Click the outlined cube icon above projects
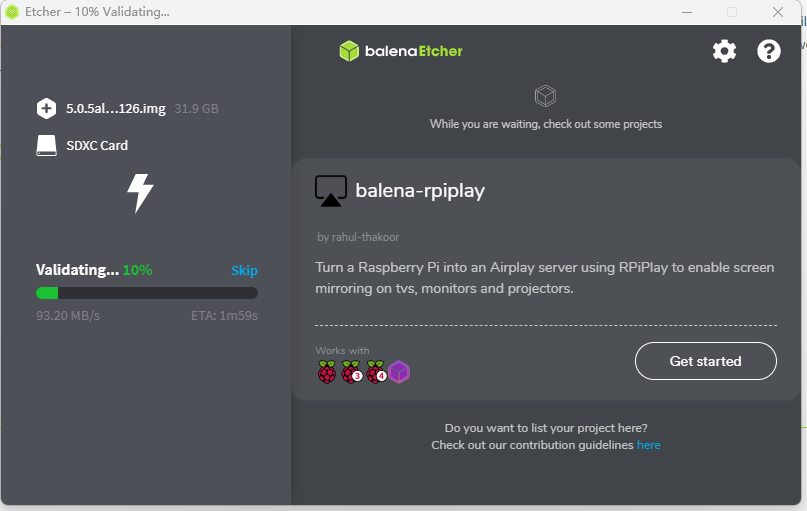The height and width of the screenshot is (511, 807). pos(545,96)
